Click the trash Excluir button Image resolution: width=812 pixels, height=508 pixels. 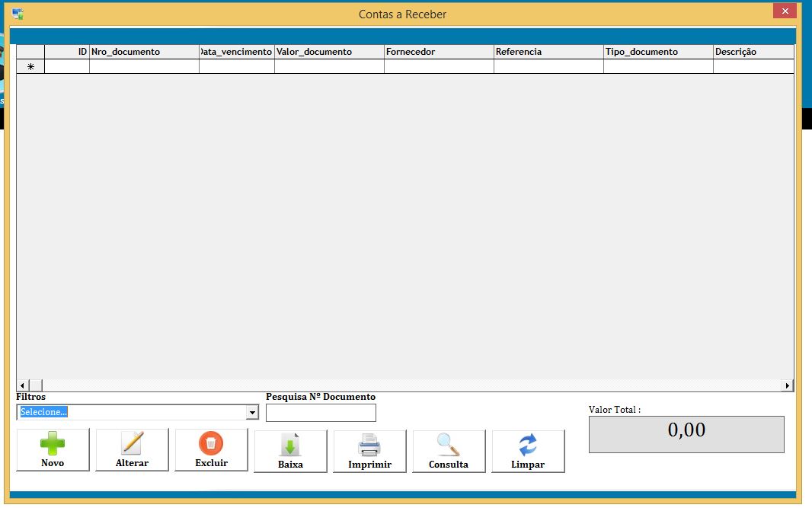pyautogui.click(x=211, y=450)
